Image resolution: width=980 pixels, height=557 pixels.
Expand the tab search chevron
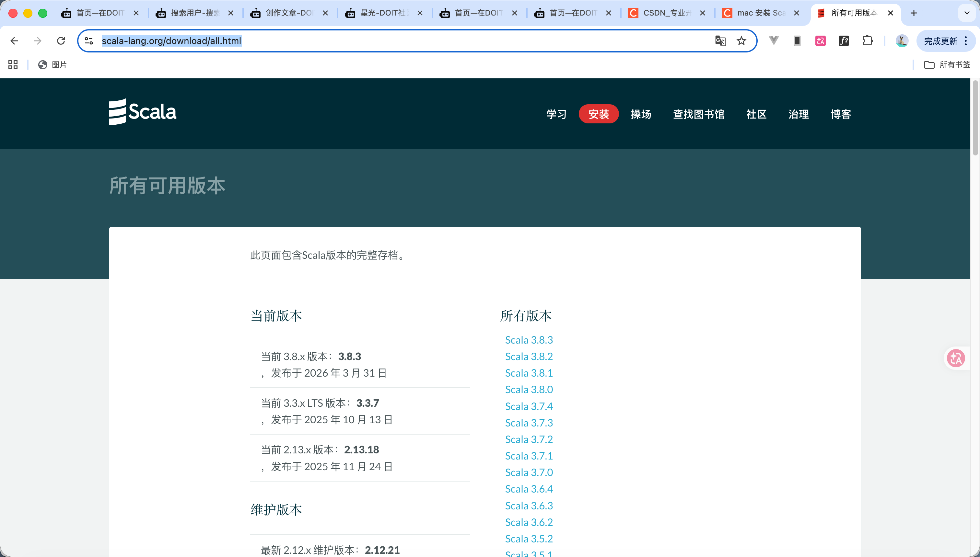tap(966, 13)
